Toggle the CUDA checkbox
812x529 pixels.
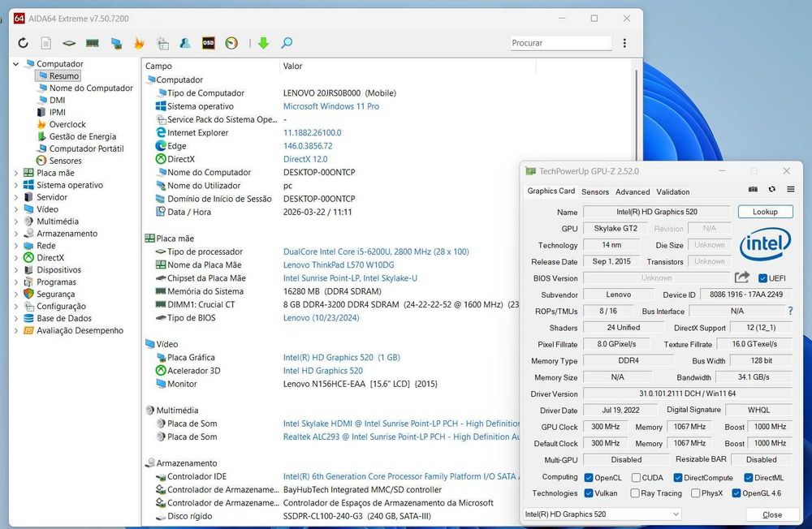tap(636, 477)
